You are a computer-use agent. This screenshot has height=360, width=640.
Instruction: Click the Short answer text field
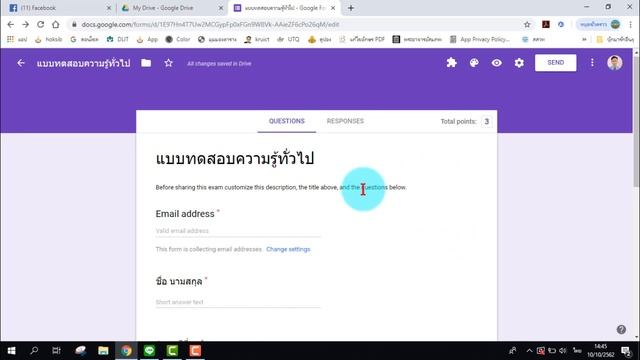coord(238,302)
